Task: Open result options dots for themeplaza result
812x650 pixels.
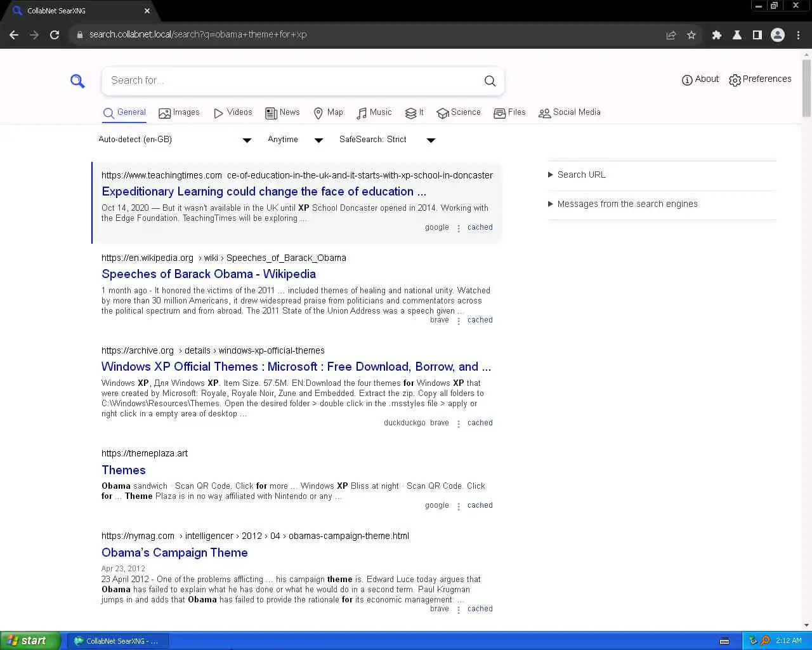Action: coord(459,507)
